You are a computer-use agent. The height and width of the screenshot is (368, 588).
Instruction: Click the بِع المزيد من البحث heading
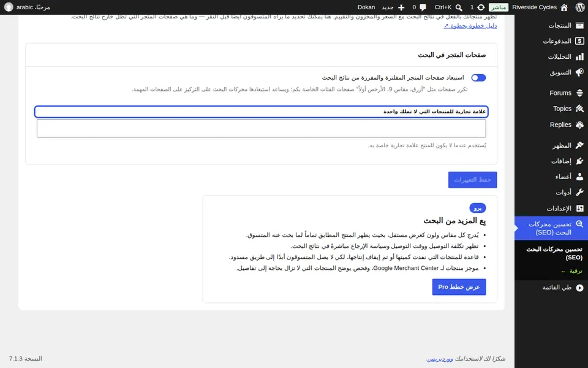pos(455,221)
